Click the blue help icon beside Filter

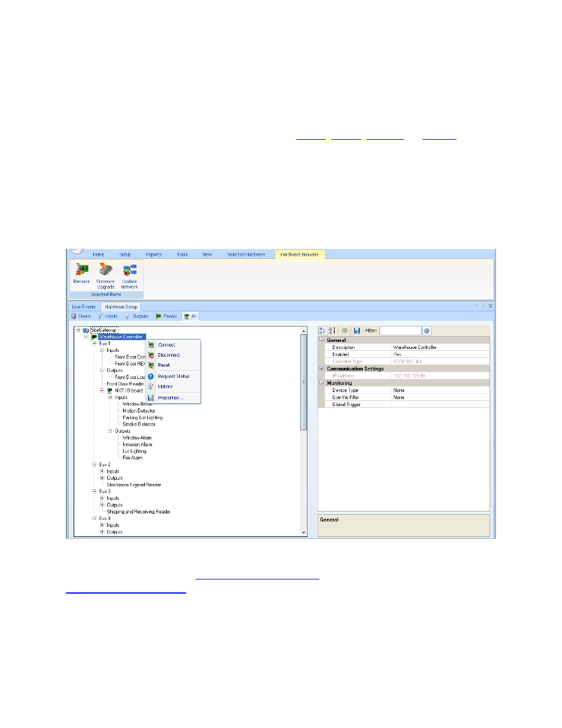point(427,331)
